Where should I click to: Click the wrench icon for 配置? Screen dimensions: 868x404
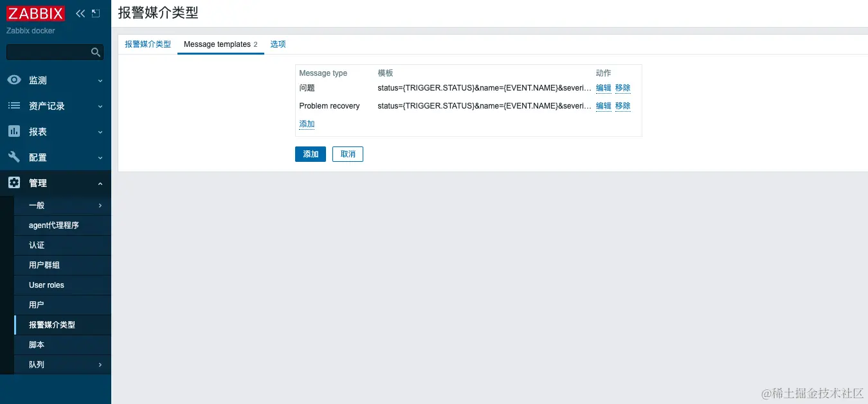point(14,157)
